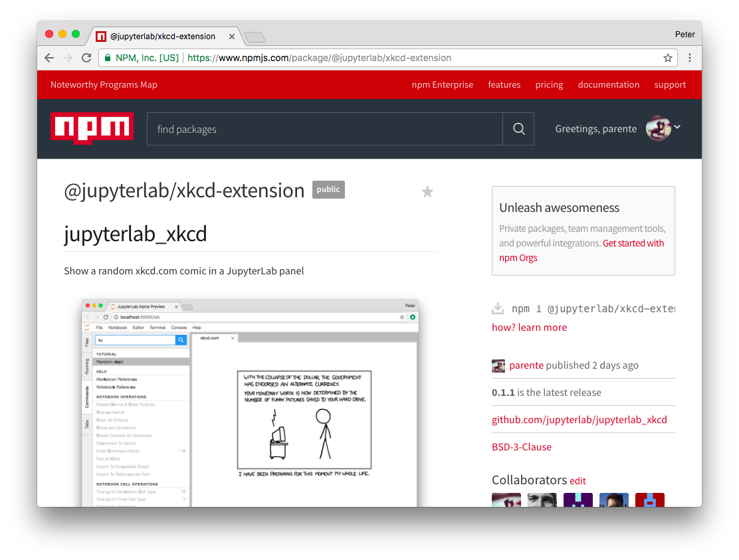Image resolution: width=739 pixels, height=560 pixels.
Task: Bookmark this page with the address bar star
Action: pos(667,58)
